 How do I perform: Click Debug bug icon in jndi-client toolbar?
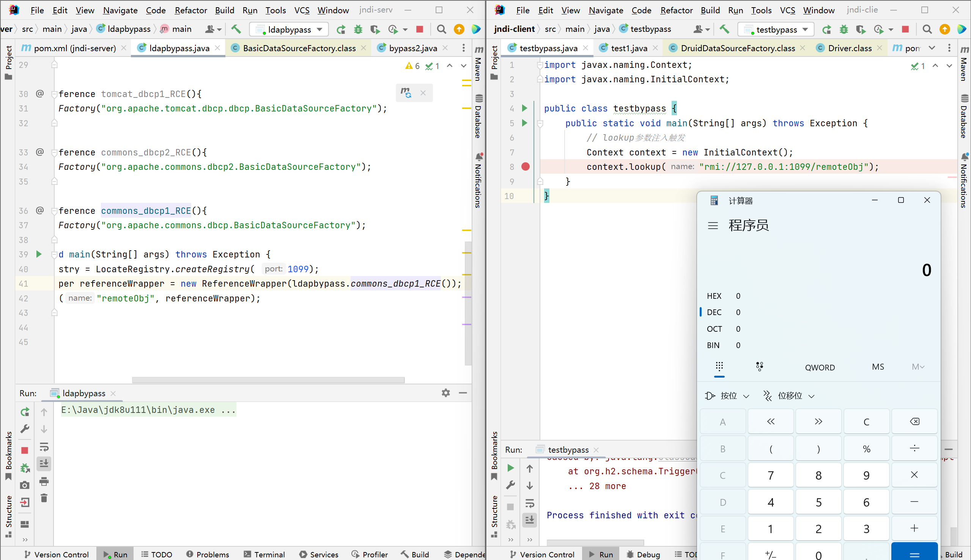pos(844,29)
